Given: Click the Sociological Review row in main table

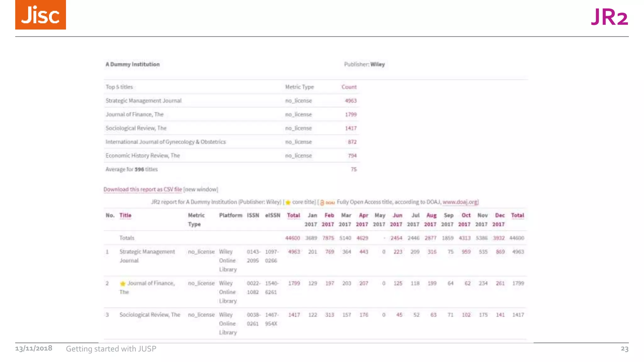Looking at the screenshot, I should [x=150, y=315].
